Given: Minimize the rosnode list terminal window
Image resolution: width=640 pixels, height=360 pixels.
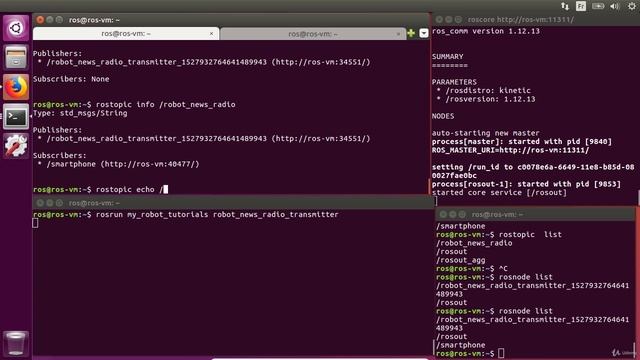Looking at the screenshot, I should pyautogui.click(x=453, y=214).
